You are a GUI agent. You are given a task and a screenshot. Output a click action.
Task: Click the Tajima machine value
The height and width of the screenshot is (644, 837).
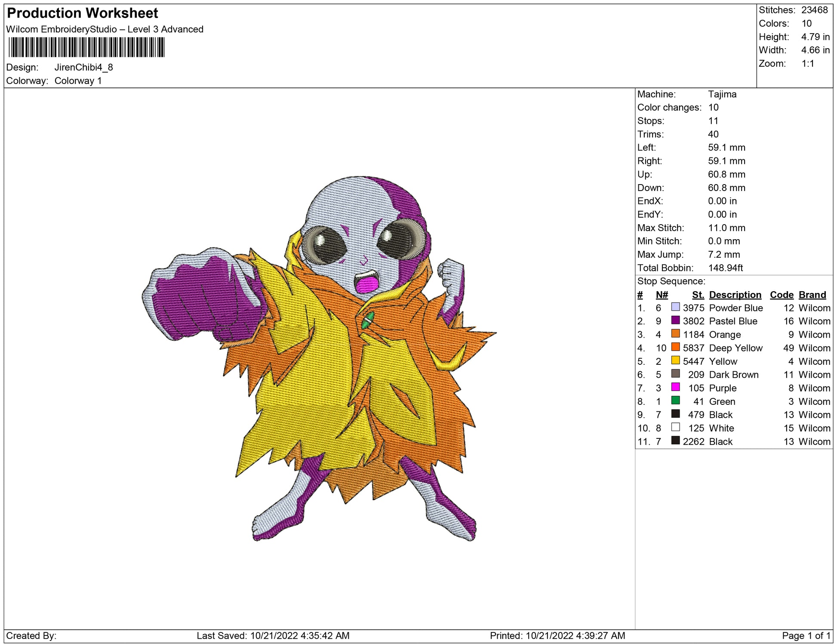(x=722, y=94)
